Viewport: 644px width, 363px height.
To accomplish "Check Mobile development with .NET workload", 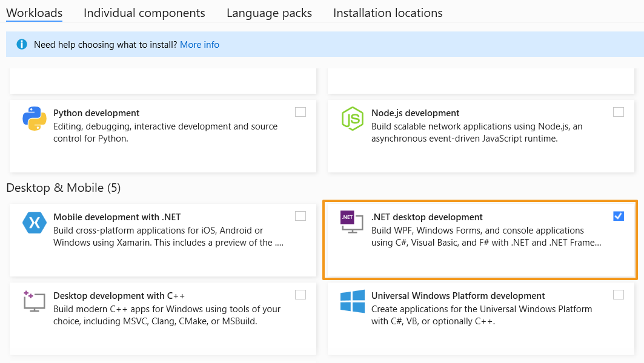I will click(x=300, y=216).
